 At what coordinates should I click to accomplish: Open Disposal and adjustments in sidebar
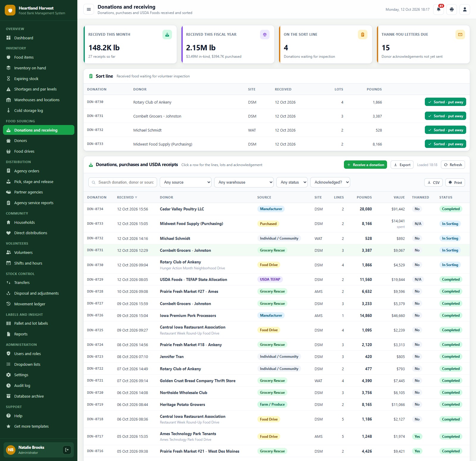coord(39,293)
